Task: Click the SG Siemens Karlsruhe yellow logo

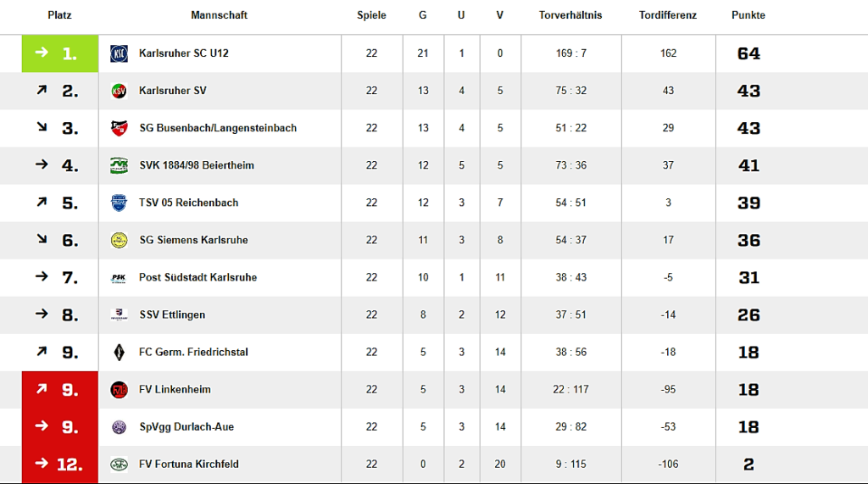Action: tap(119, 240)
